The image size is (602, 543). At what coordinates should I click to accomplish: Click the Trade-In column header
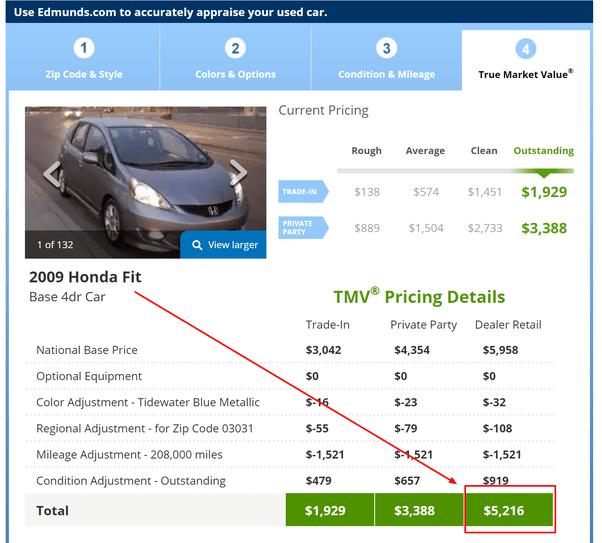(x=327, y=325)
